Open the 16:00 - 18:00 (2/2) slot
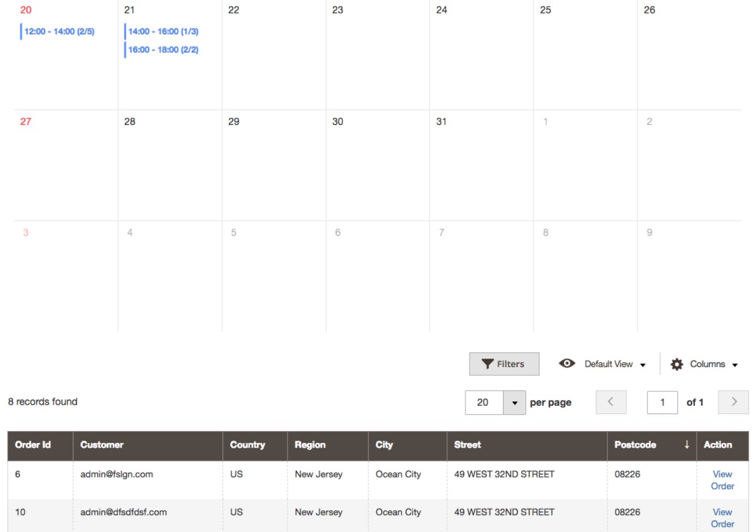 click(x=163, y=50)
